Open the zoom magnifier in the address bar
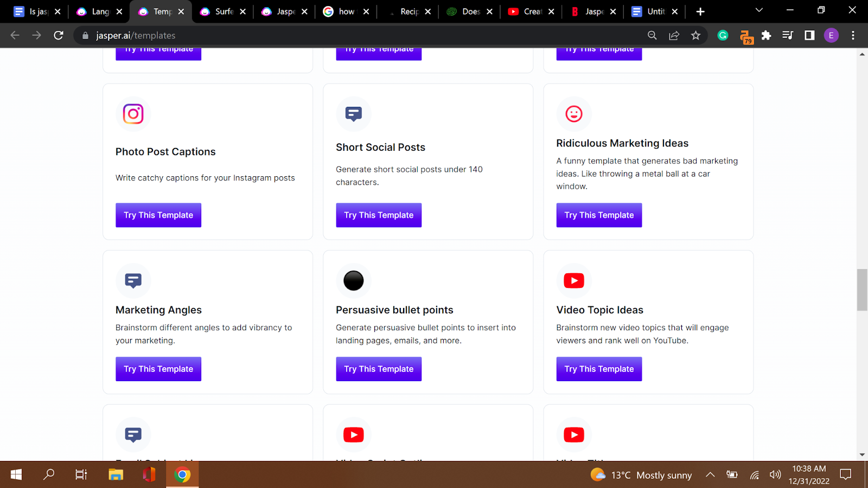The width and height of the screenshot is (868, 488). point(652,35)
